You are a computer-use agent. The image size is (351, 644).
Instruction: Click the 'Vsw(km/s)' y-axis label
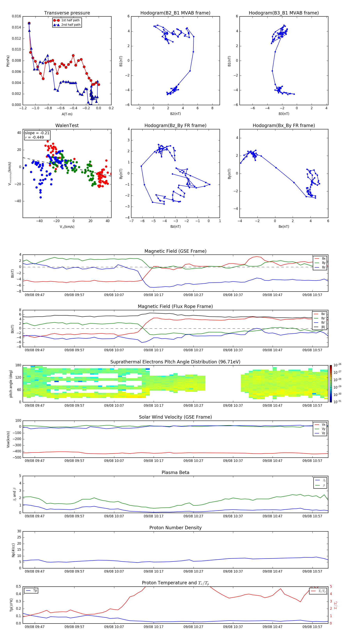8,439
